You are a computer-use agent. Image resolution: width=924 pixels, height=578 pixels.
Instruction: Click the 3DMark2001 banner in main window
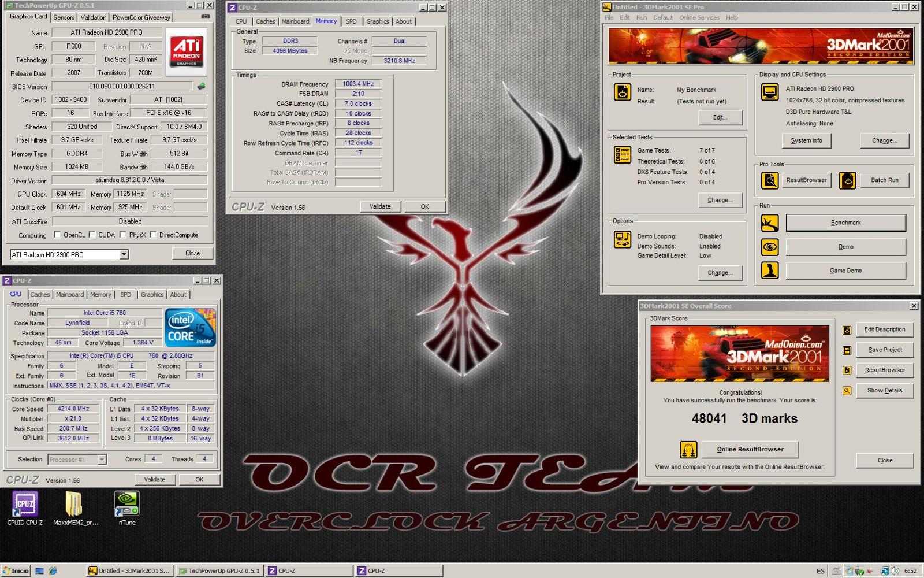click(761, 46)
